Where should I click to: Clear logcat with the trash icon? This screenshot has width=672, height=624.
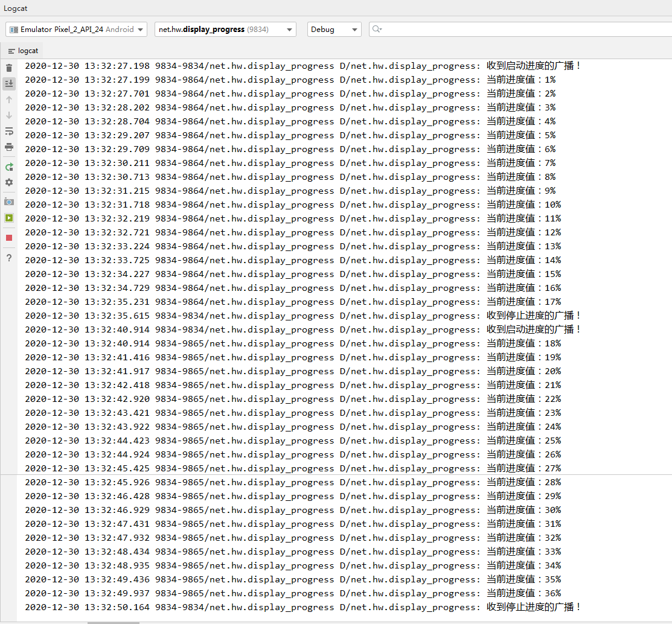(9, 68)
